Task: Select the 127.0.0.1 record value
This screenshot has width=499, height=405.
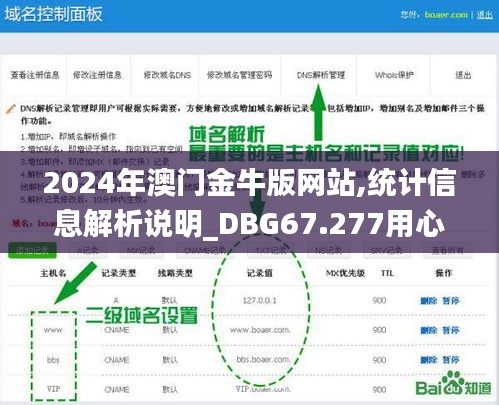Action: (260, 301)
